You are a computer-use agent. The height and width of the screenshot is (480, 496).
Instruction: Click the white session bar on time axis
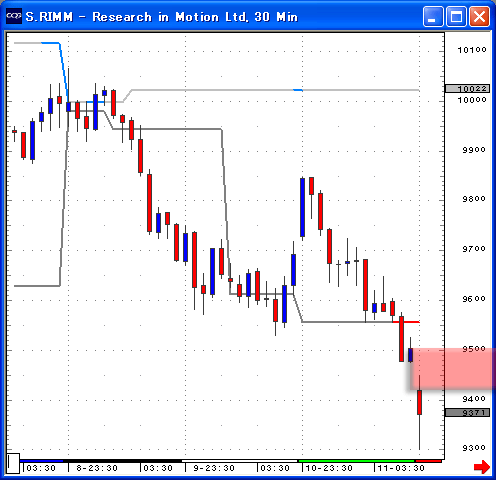tap(239, 461)
